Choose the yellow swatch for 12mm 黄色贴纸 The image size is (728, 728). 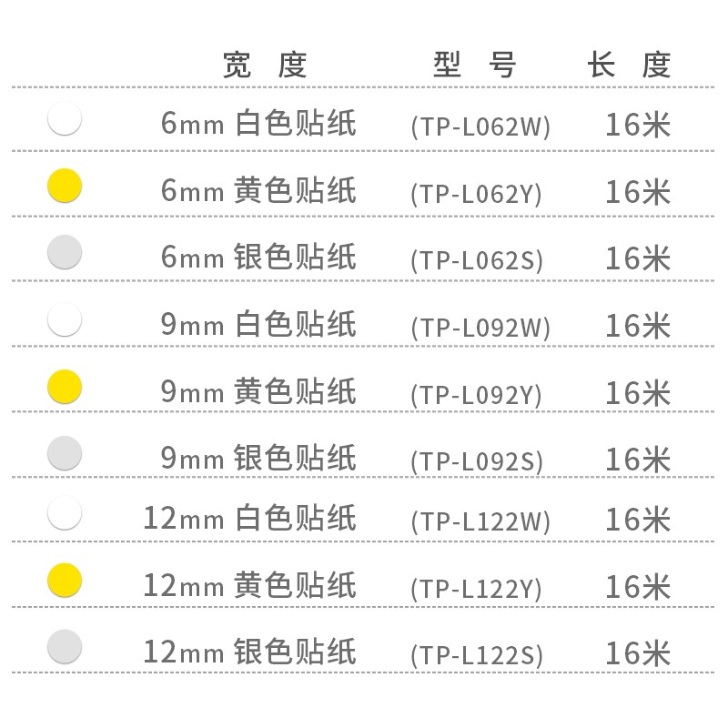(x=65, y=580)
